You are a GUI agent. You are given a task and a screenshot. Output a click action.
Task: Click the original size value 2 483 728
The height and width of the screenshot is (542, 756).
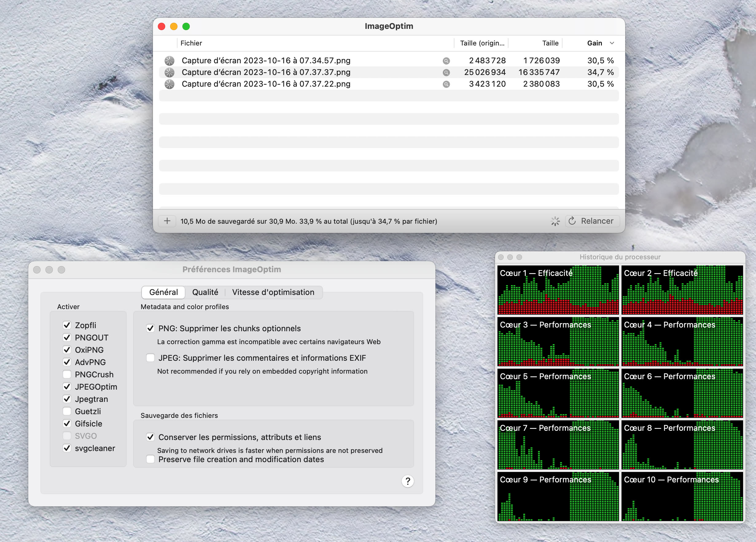[487, 61]
